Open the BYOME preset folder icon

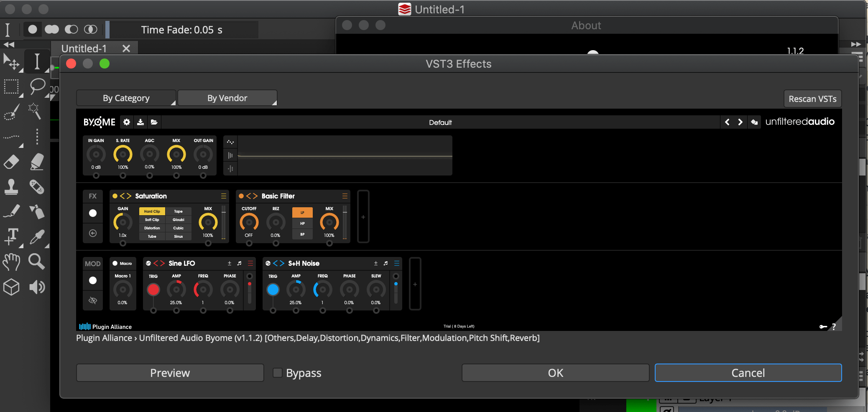pyautogui.click(x=154, y=122)
